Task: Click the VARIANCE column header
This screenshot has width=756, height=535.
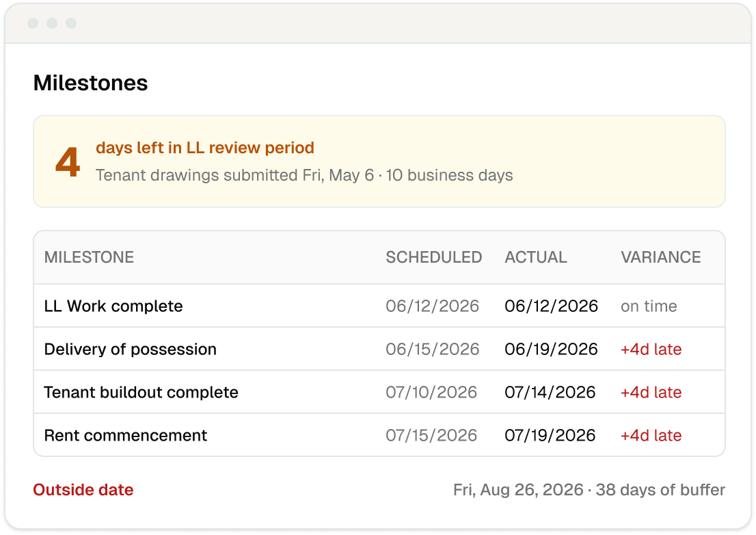Action: click(x=660, y=257)
